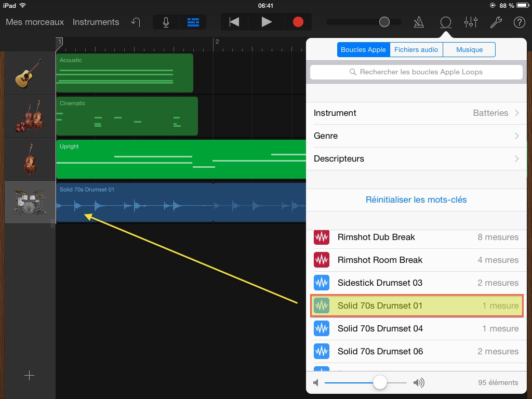Preview the Sidestick Drumset 03 loop icon
The image size is (532, 399).
coord(321,283)
